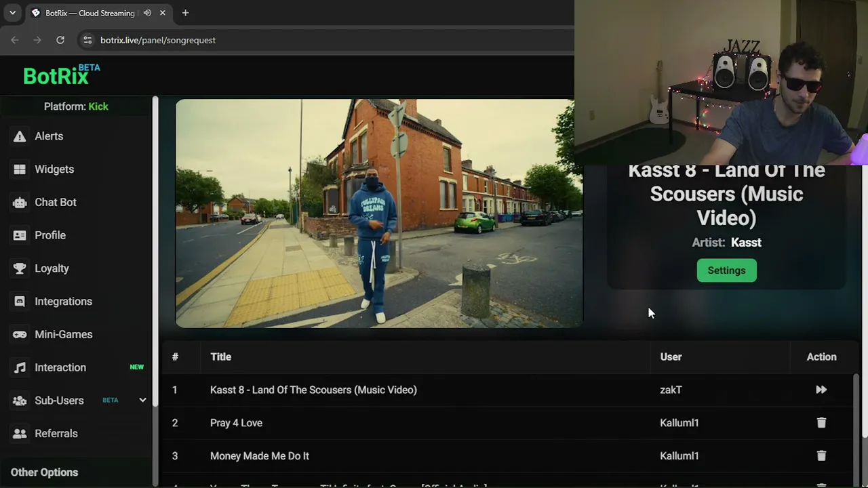Open a new browser tab
This screenshot has width=868, height=488.
(185, 13)
